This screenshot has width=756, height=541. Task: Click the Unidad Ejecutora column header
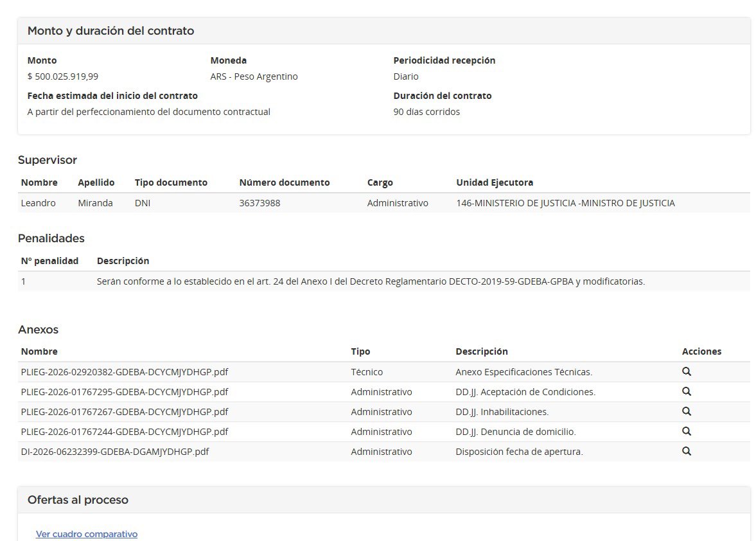click(x=495, y=182)
